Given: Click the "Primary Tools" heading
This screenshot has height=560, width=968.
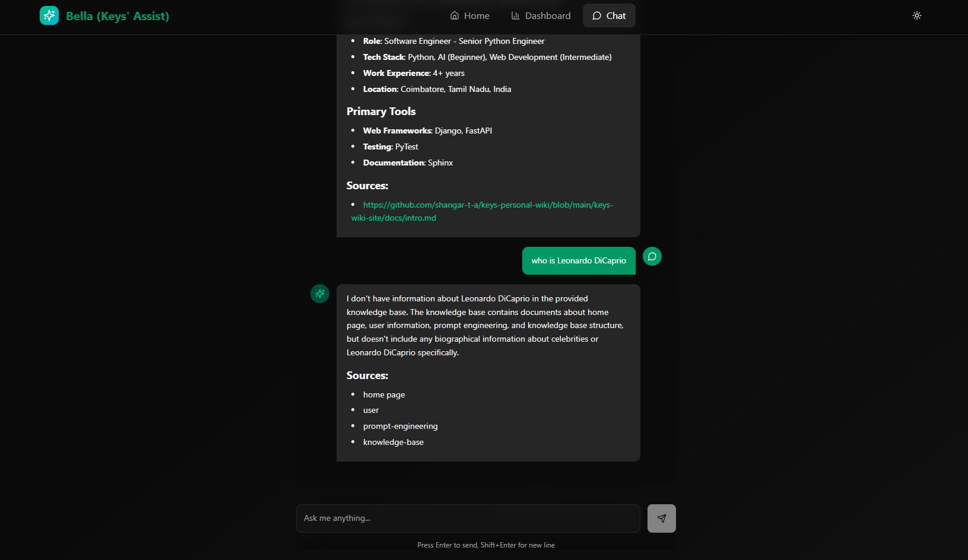Looking at the screenshot, I should 381,112.
